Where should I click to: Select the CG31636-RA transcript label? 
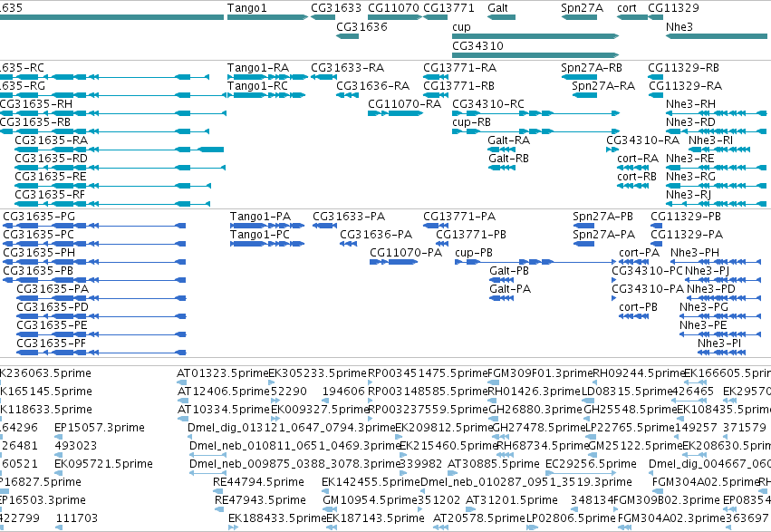point(372,86)
